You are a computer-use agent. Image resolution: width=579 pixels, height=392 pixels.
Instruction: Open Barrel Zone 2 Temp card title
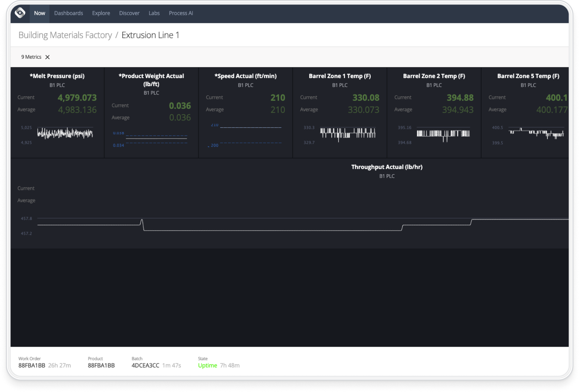434,76
